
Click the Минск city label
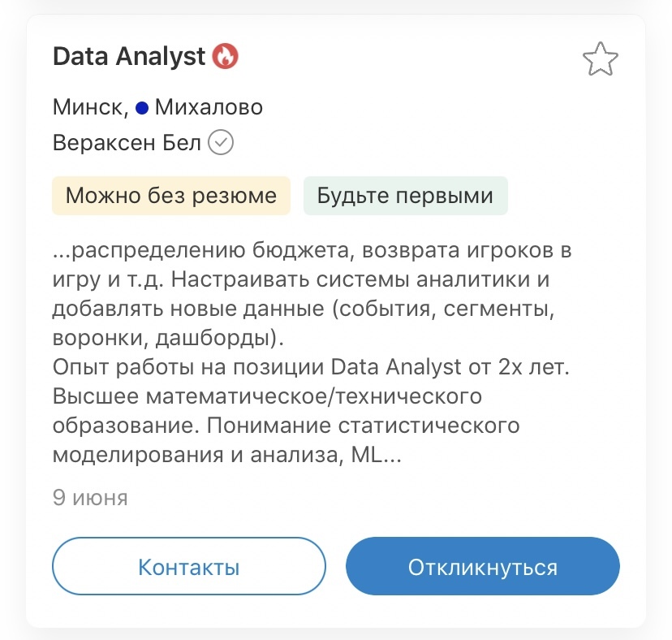(x=90, y=107)
